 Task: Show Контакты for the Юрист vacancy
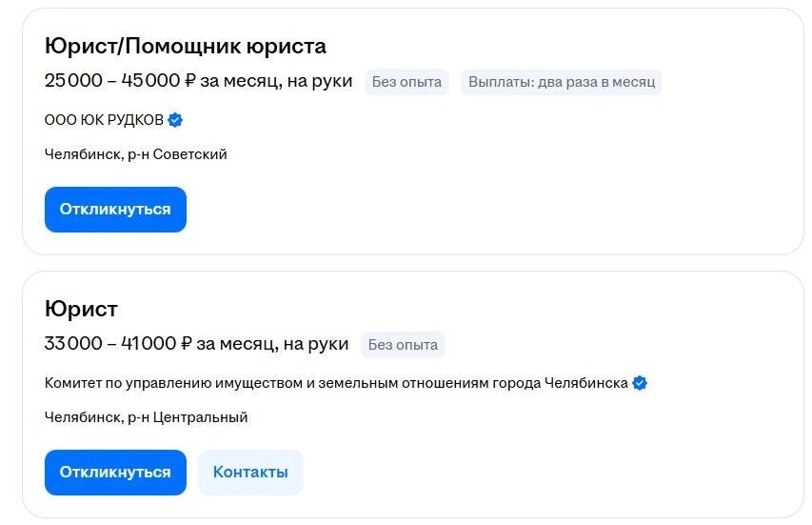(250, 473)
